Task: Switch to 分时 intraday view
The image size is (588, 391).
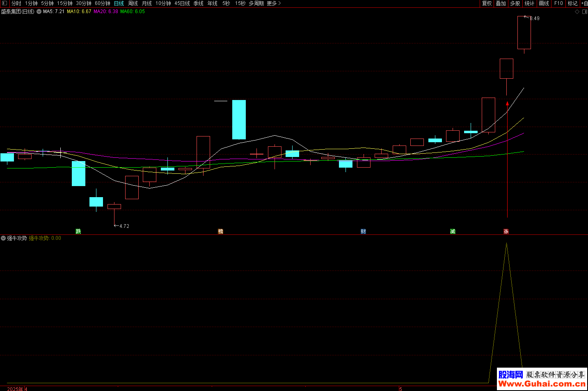Action: [16, 3]
